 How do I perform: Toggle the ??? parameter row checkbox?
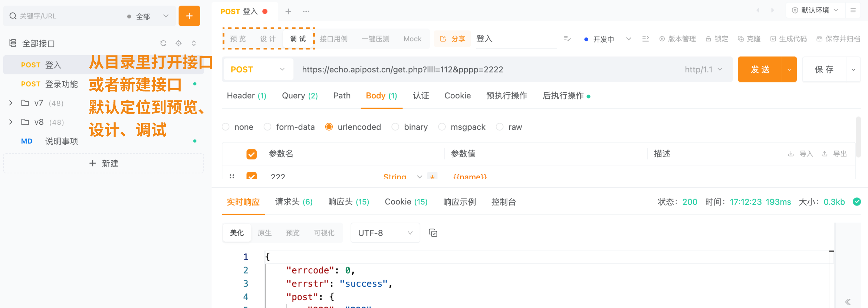click(x=251, y=176)
